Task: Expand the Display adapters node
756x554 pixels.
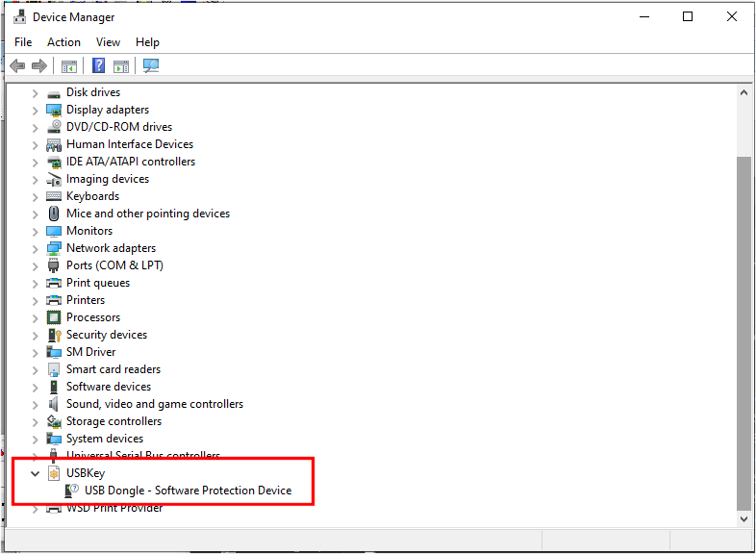Action: [35, 111]
